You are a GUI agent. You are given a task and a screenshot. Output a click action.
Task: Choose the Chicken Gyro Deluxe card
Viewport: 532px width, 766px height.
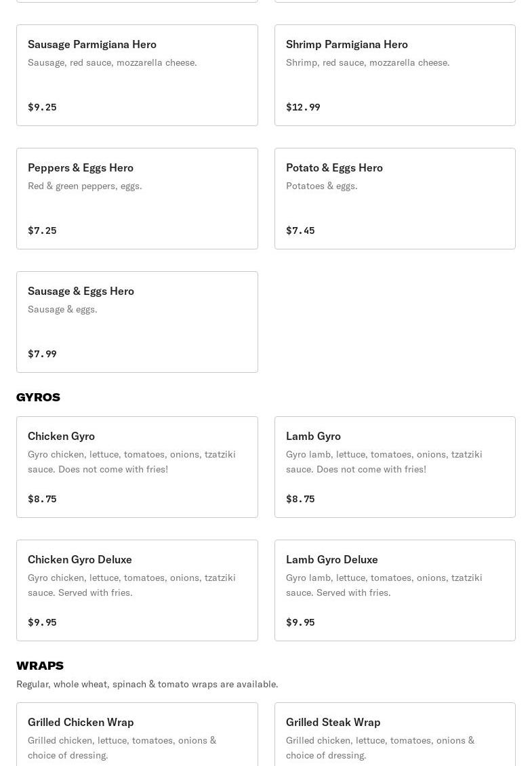pos(137,590)
